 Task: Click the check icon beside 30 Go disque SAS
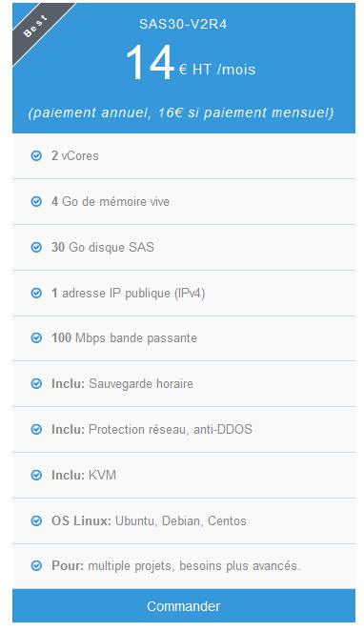coord(36,247)
